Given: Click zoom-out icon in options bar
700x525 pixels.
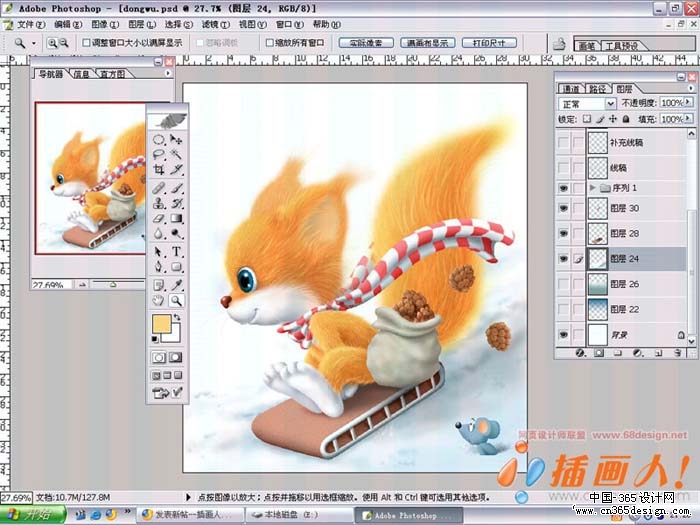Looking at the screenshot, I should [x=64, y=43].
